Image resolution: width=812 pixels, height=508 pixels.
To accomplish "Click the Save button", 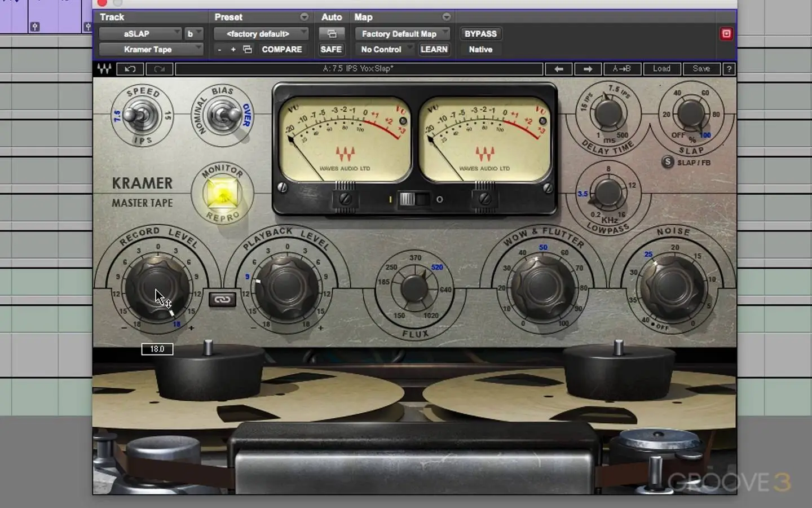I will (701, 69).
